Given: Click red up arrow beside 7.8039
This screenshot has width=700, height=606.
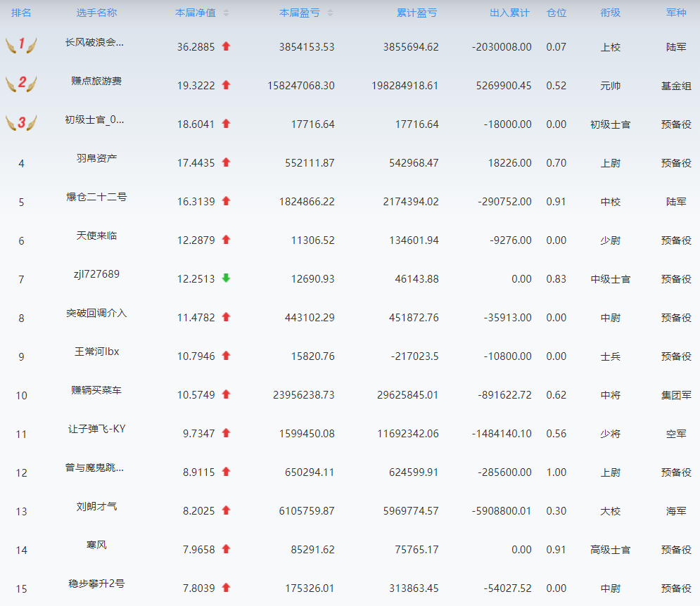Looking at the screenshot, I should tap(226, 588).
